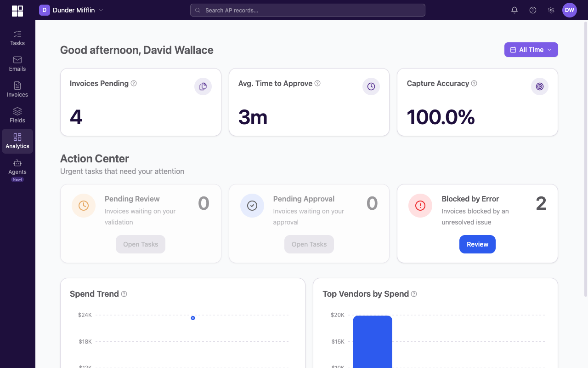
Task: Open the Tasks sidebar section
Action: (17, 38)
